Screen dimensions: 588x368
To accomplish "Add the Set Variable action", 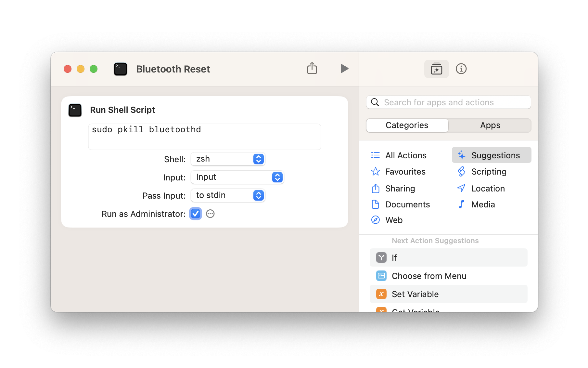I will pos(449,294).
